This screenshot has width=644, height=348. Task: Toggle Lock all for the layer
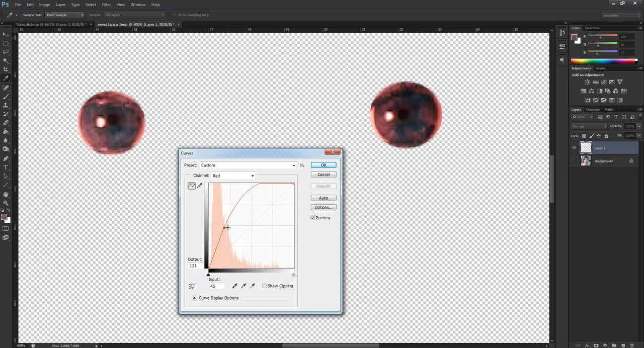pos(606,136)
